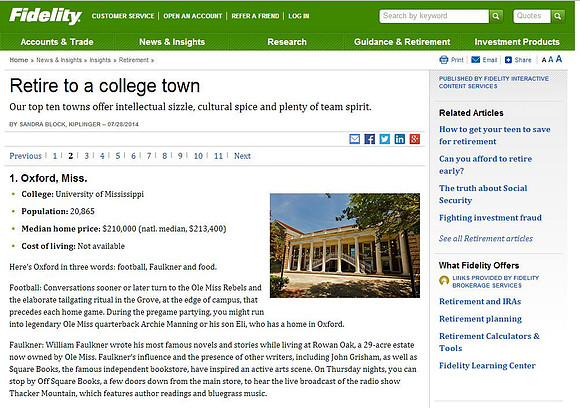Open Research menu
The width and height of the screenshot is (580, 408).
[x=287, y=42]
